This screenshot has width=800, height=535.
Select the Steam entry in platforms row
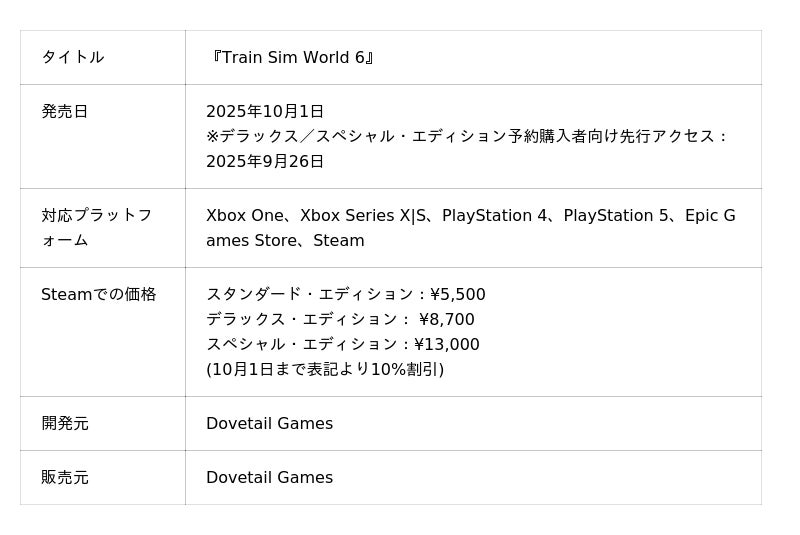339,240
